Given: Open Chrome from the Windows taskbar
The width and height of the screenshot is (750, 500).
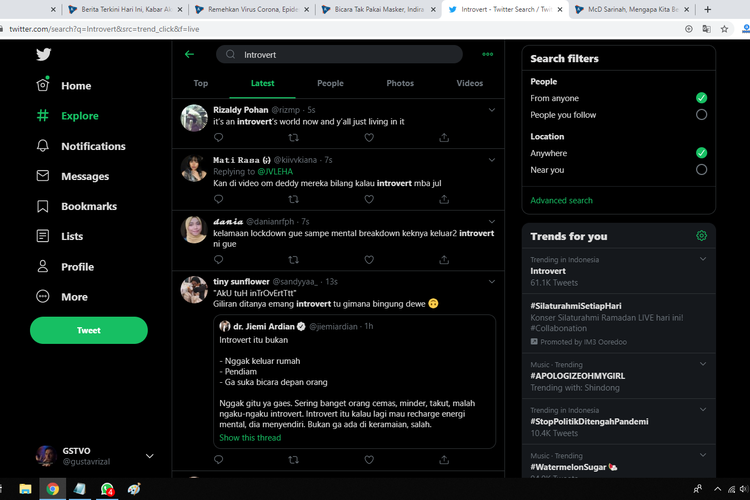Looking at the screenshot, I should coord(52,489).
